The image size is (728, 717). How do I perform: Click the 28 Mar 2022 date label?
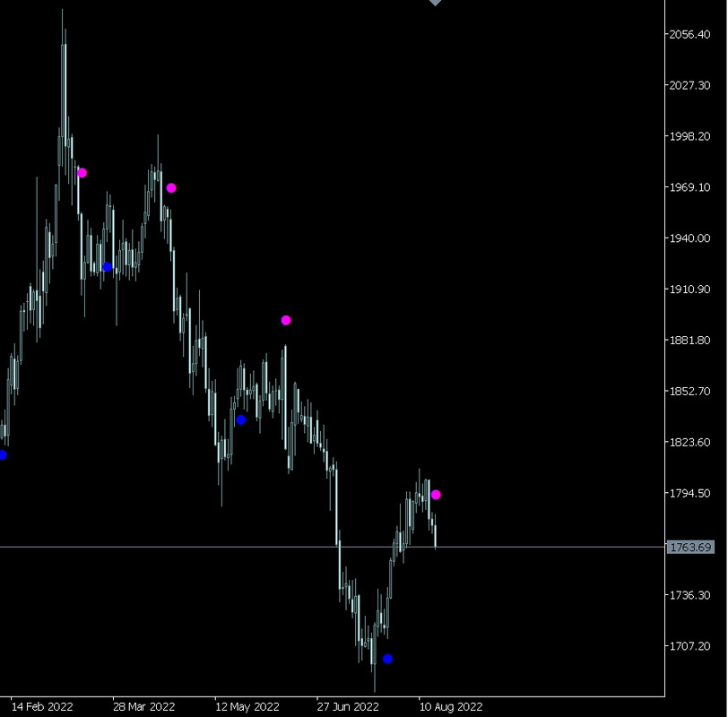click(144, 707)
